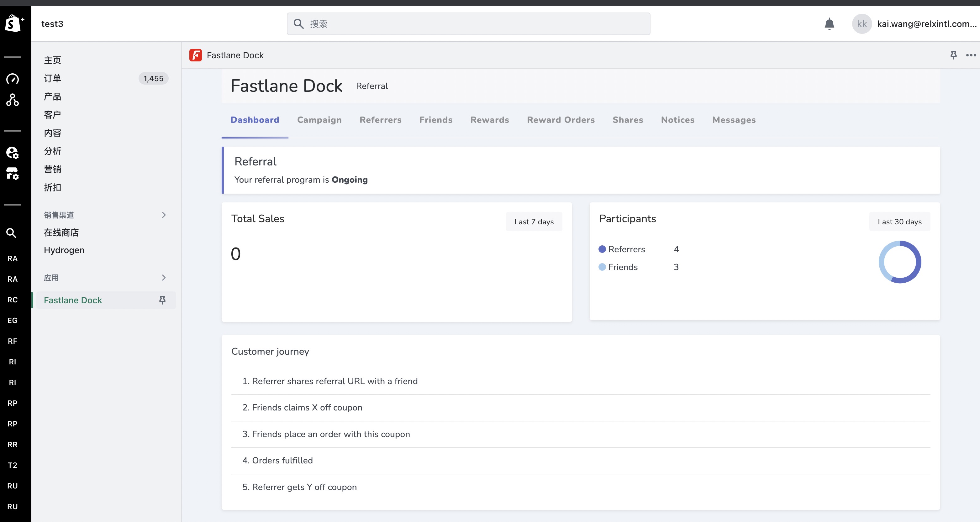Click the search magnifier inside the search bar
The height and width of the screenshot is (522, 980).
(x=299, y=24)
